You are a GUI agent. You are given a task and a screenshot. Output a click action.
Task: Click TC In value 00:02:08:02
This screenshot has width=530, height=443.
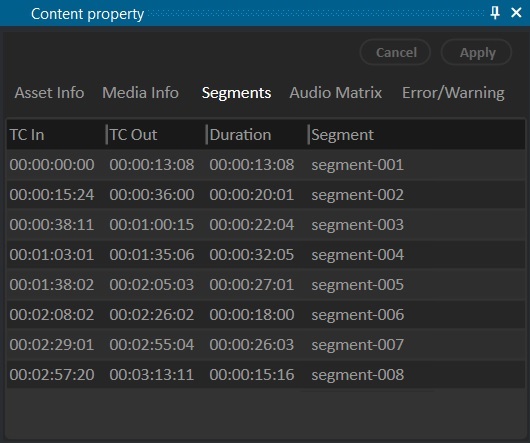[x=52, y=315]
